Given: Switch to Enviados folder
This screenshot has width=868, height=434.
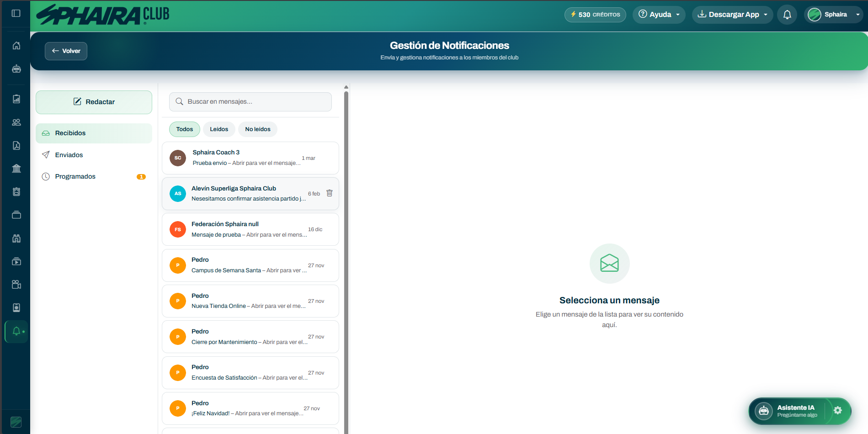Looking at the screenshot, I should tap(69, 155).
